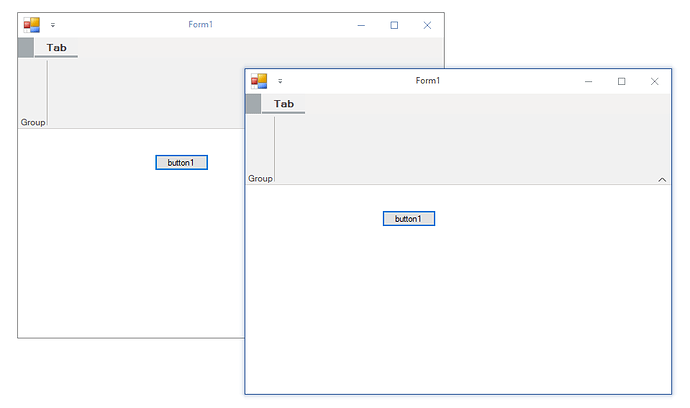The height and width of the screenshot is (408, 690).
Task: Click button1 in the back window
Action: click(181, 162)
